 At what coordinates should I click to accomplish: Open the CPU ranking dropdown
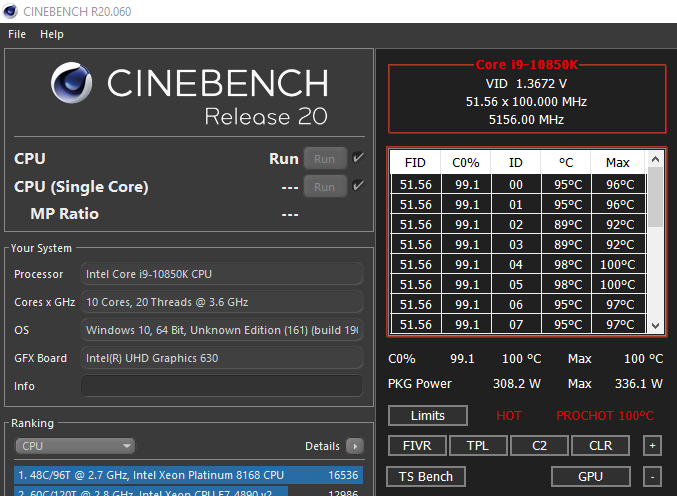tap(75, 446)
